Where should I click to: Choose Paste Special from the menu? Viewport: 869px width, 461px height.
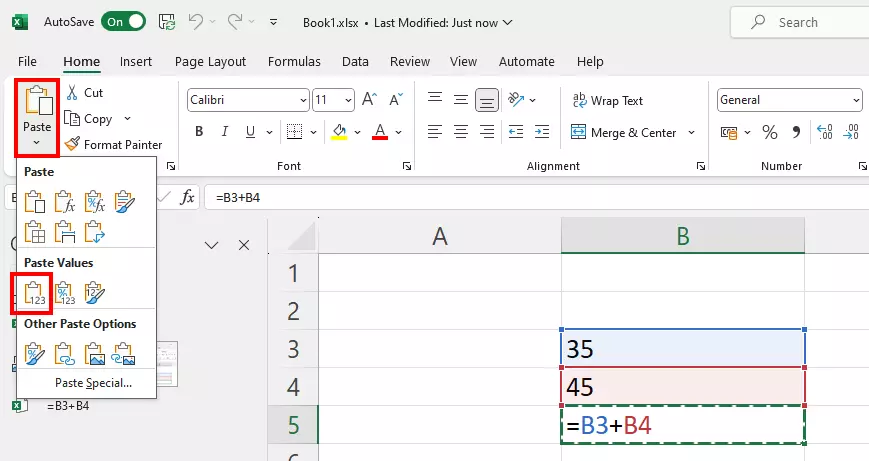click(x=93, y=383)
